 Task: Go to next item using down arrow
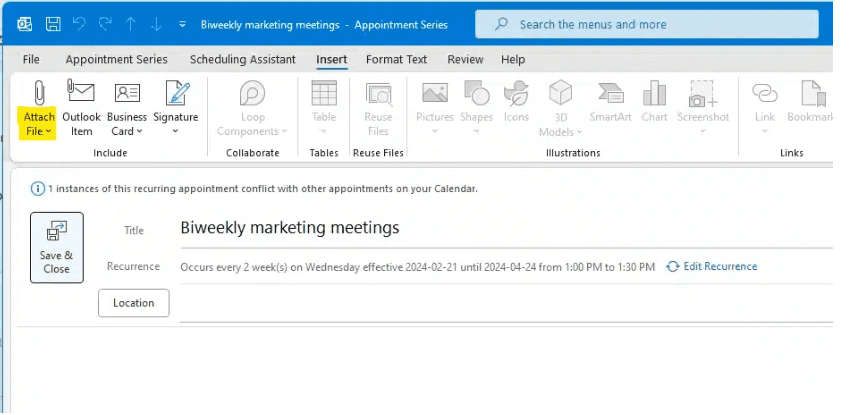tap(155, 23)
